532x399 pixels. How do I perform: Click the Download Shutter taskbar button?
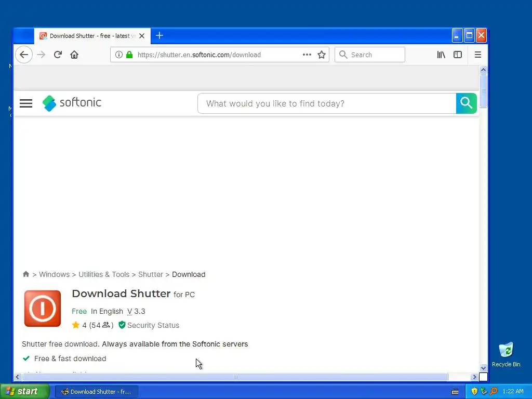coord(96,392)
